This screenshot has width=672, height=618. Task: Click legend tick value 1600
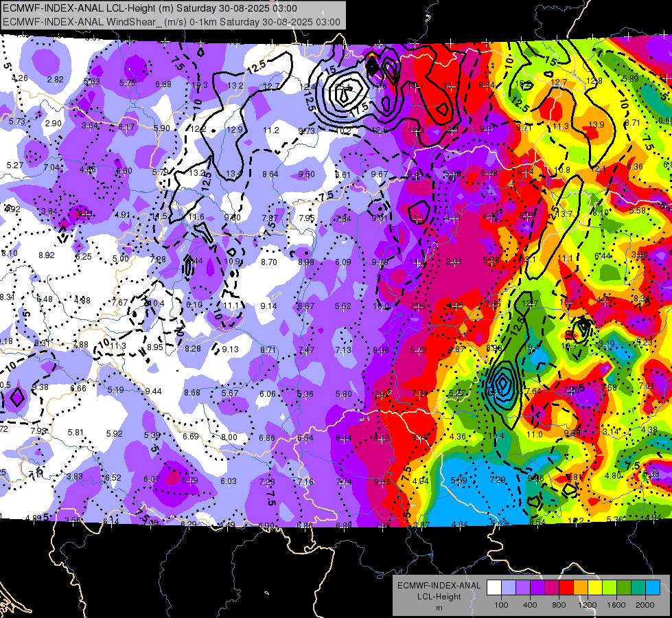(616, 605)
